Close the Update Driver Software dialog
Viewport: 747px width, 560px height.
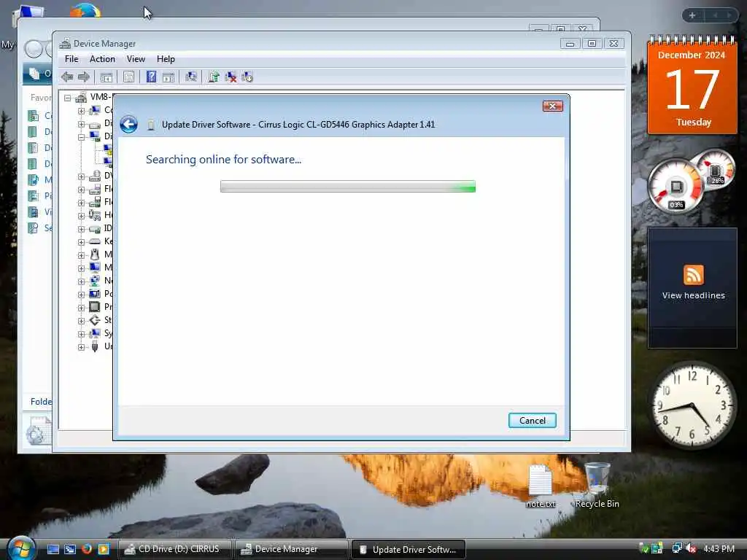click(553, 106)
